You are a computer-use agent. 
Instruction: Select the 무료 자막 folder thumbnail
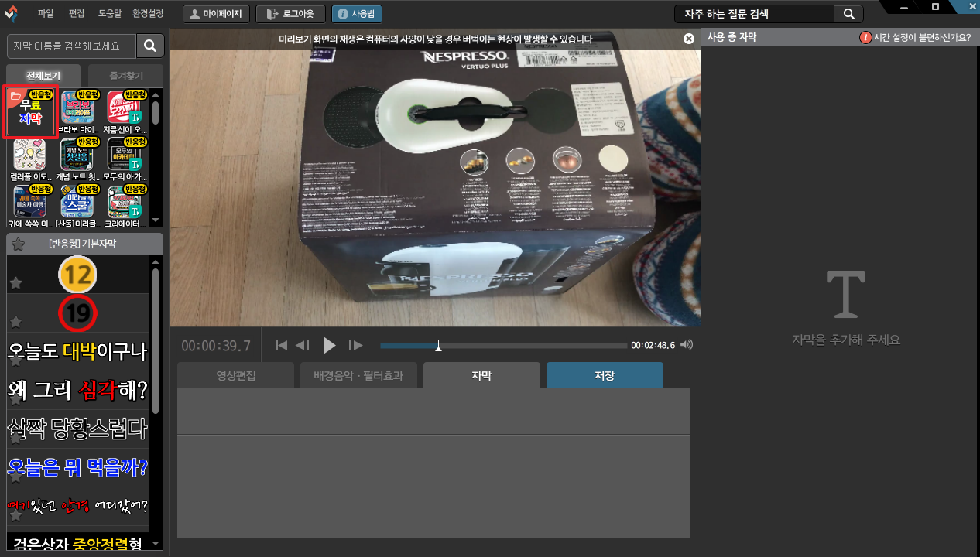[x=30, y=113]
